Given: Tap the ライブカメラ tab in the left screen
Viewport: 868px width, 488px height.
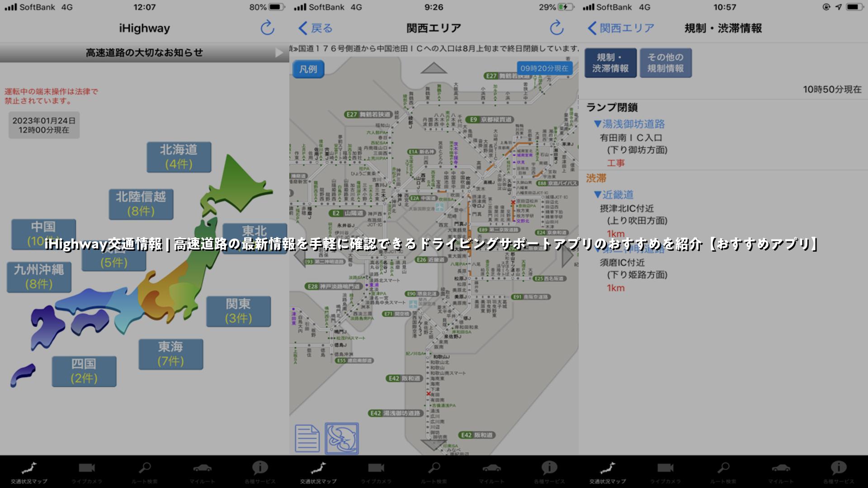Looking at the screenshot, I should click(87, 472).
